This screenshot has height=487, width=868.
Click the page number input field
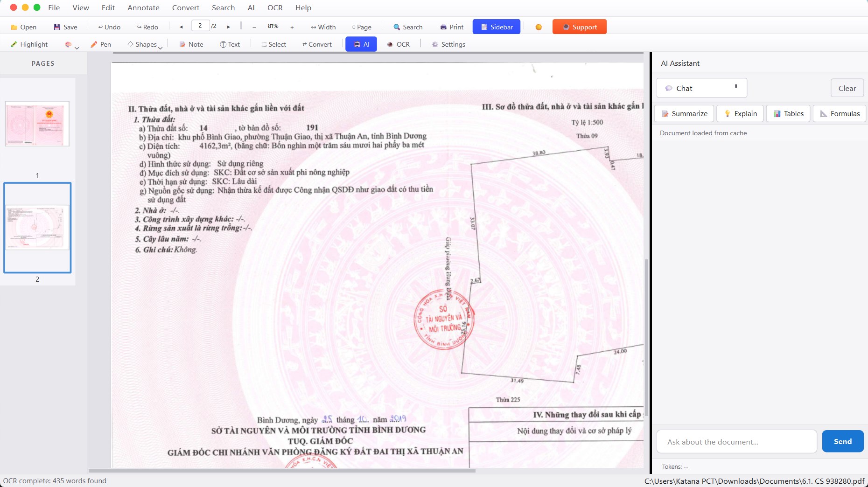[x=200, y=26]
